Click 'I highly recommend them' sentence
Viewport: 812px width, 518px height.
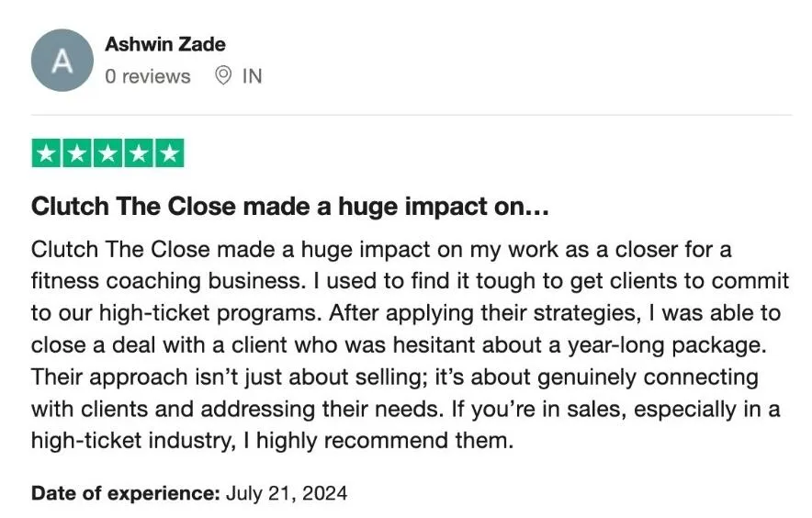[x=378, y=440]
